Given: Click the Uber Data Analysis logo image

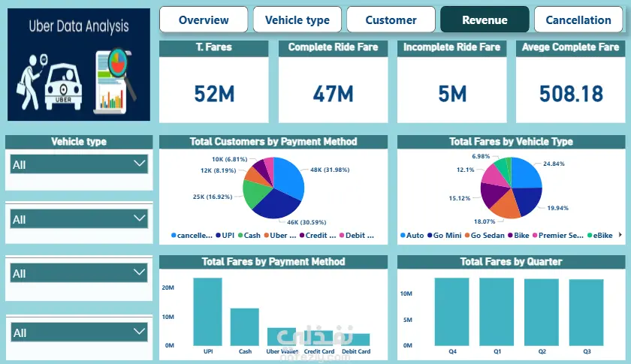Looking at the screenshot, I should [x=79, y=65].
